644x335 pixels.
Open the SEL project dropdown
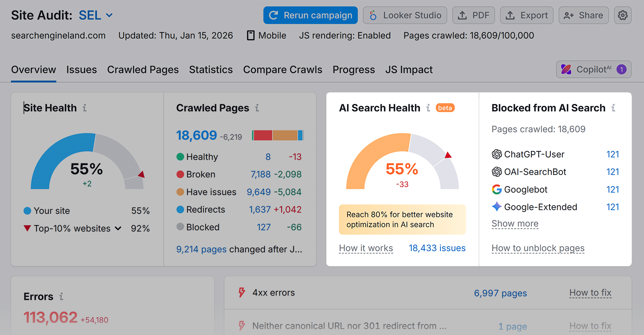click(96, 15)
